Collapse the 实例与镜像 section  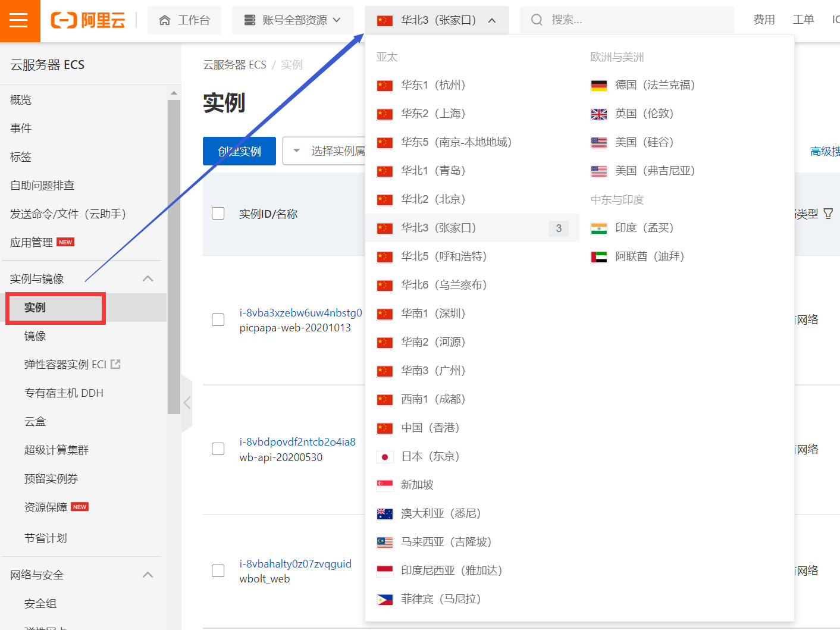coord(148,278)
